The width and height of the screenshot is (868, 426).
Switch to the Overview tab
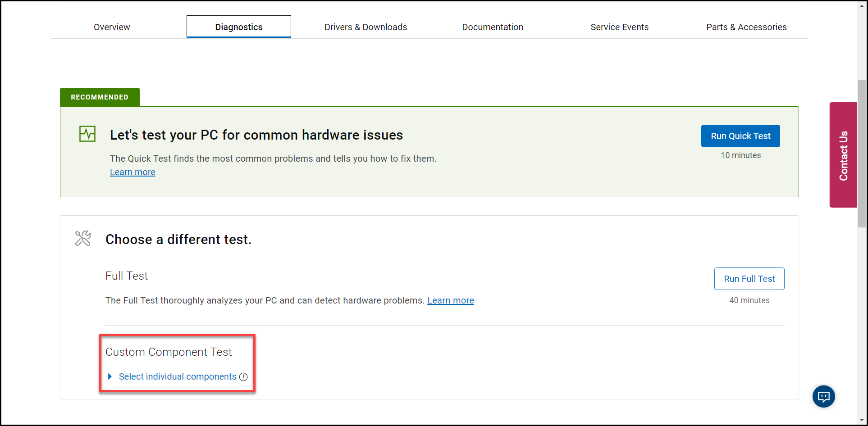pyautogui.click(x=111, y=27)
